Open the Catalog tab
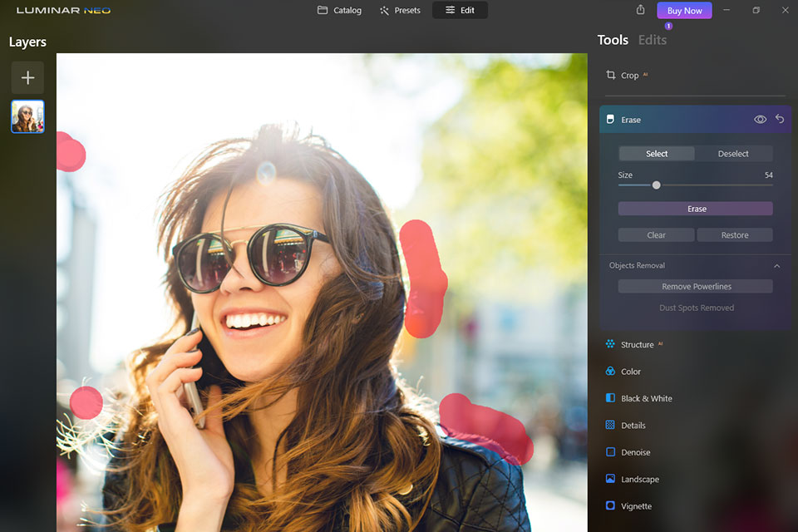 339,10
